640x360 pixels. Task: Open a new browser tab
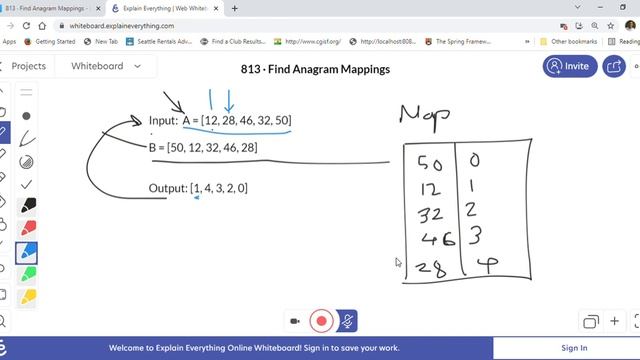(234, 8)
